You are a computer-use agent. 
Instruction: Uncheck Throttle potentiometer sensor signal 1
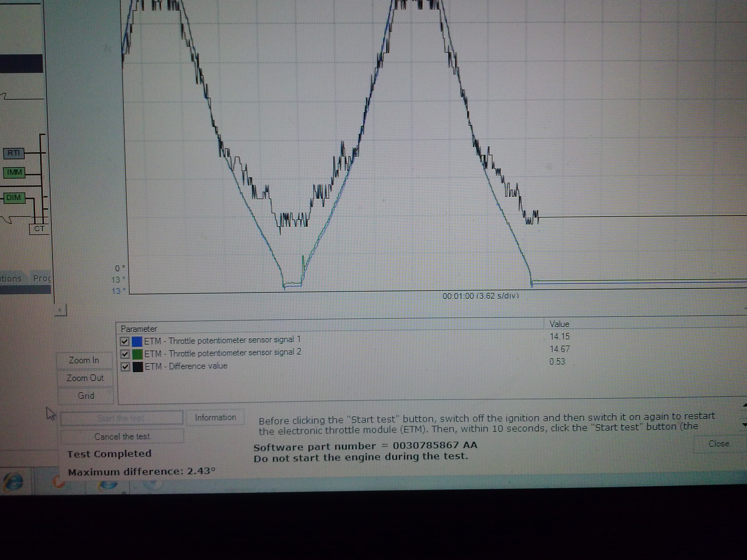click(x=124, y=342)
